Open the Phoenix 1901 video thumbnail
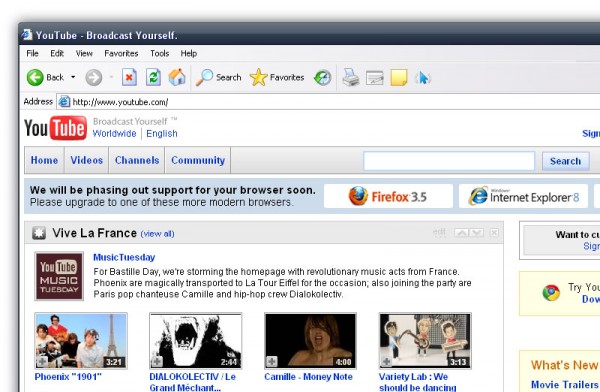Viewport: 600px width, 392px height. tap(81, 341)
